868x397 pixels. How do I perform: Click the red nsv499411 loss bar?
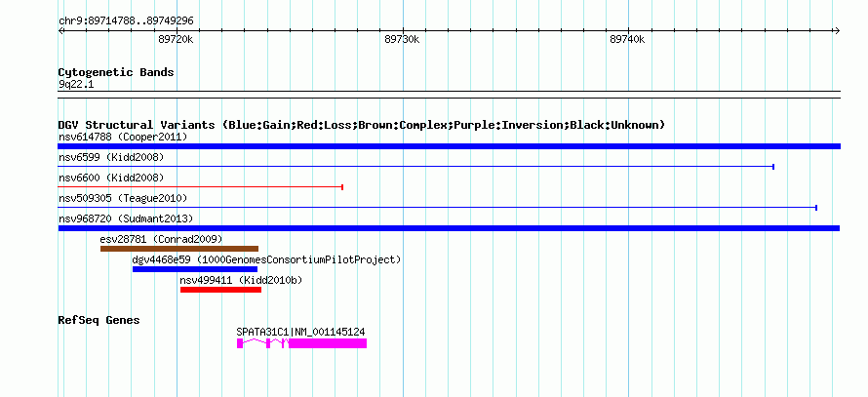tap(220, 290)
